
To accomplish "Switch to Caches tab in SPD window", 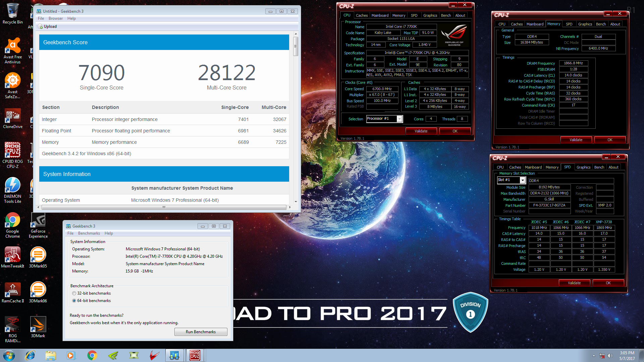I will [x=515, y=167].
